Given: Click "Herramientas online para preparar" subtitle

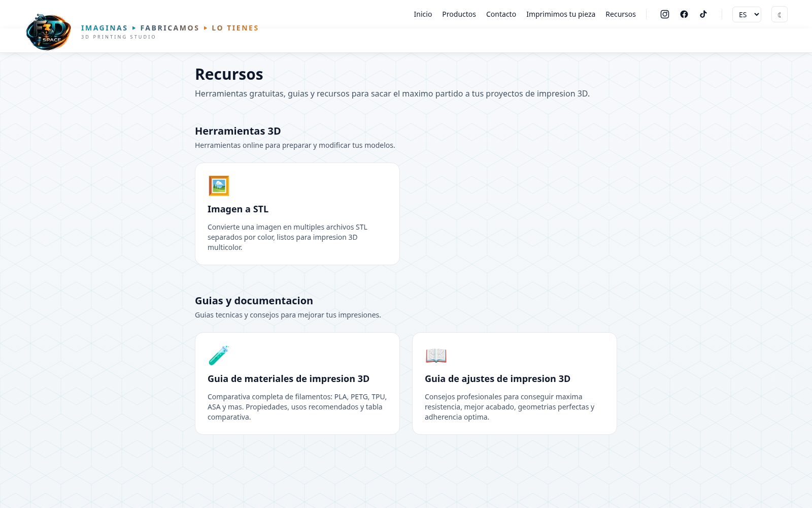Looking at the screenshot, I should click(x=295, y=145).
